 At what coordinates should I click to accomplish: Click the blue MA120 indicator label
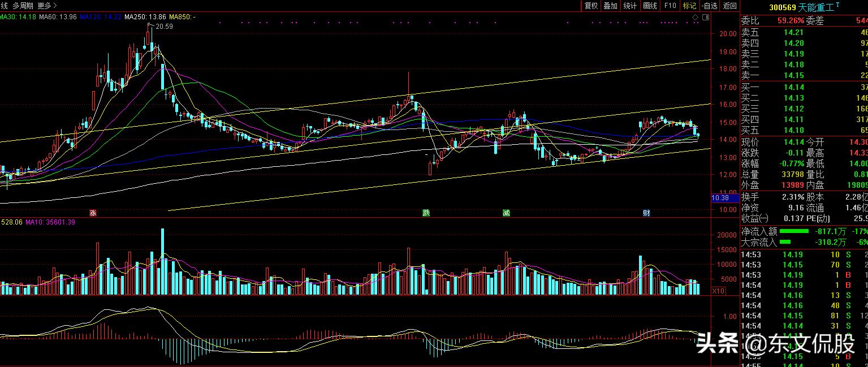[101, 17]
